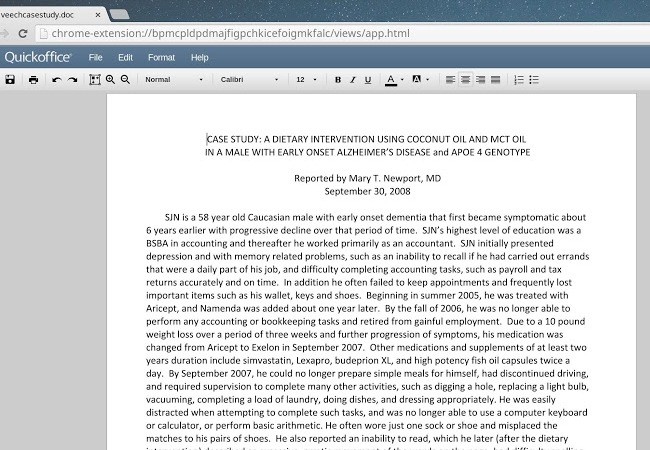Zoom out with magnifier minus icon

pyautogui.click(x=125, y=80)
